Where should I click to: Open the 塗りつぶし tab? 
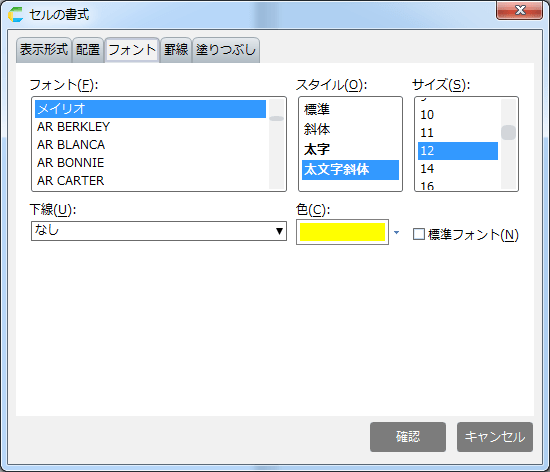[226, 50]
